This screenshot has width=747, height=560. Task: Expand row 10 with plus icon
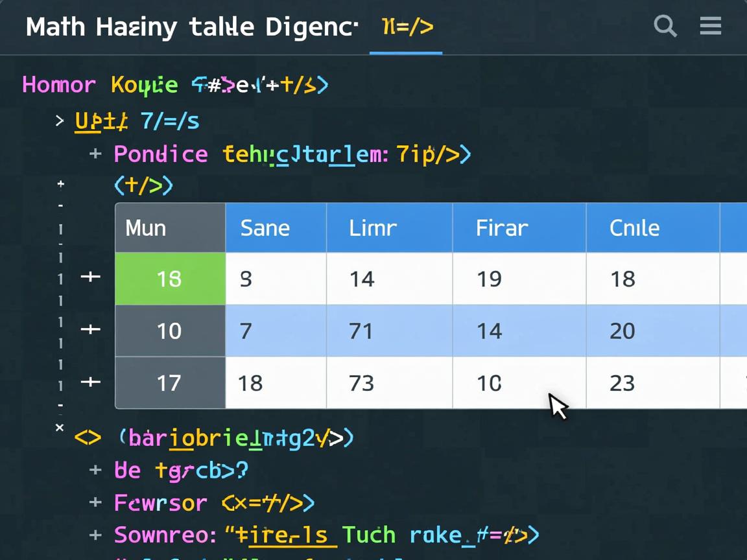point(90,330)
